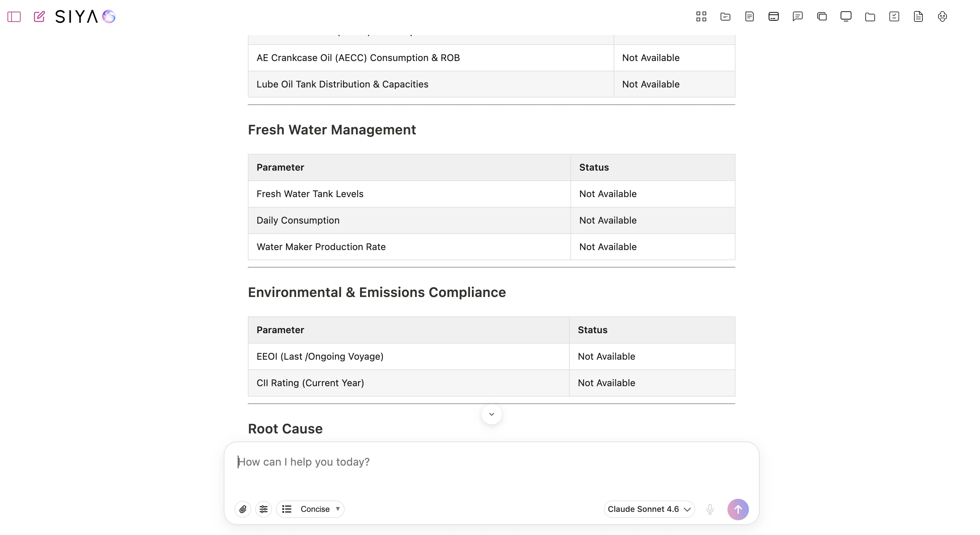Start a new chat with pencil icon
Screen dimensions: 980x535
[x=39, y=17]
